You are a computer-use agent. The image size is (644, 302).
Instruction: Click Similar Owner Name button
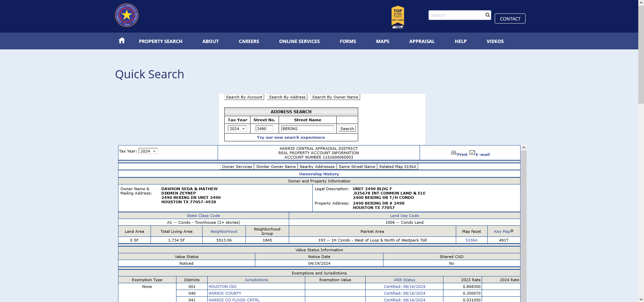point(276,167)
